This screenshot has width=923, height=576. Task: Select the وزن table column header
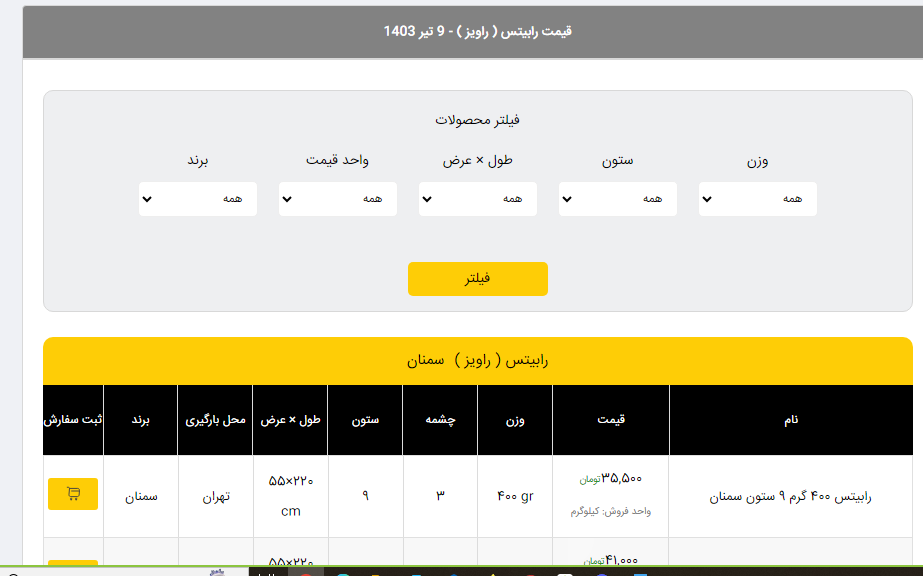(514, 420)
